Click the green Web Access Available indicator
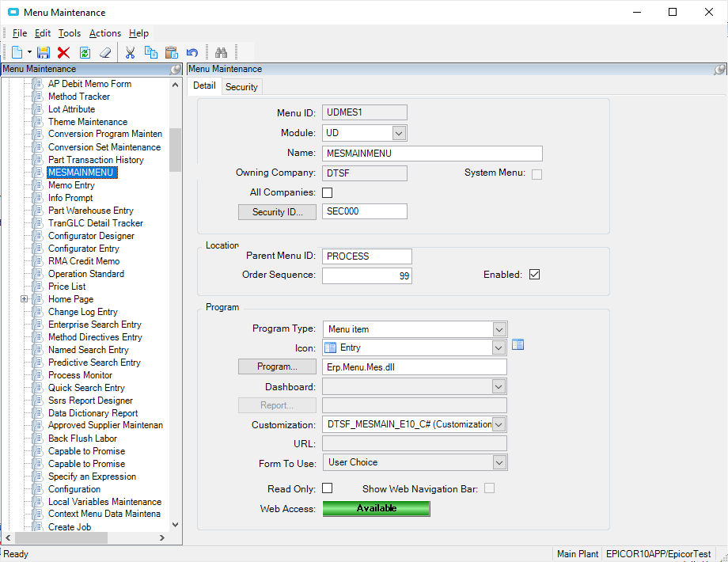 pos(376,508)
